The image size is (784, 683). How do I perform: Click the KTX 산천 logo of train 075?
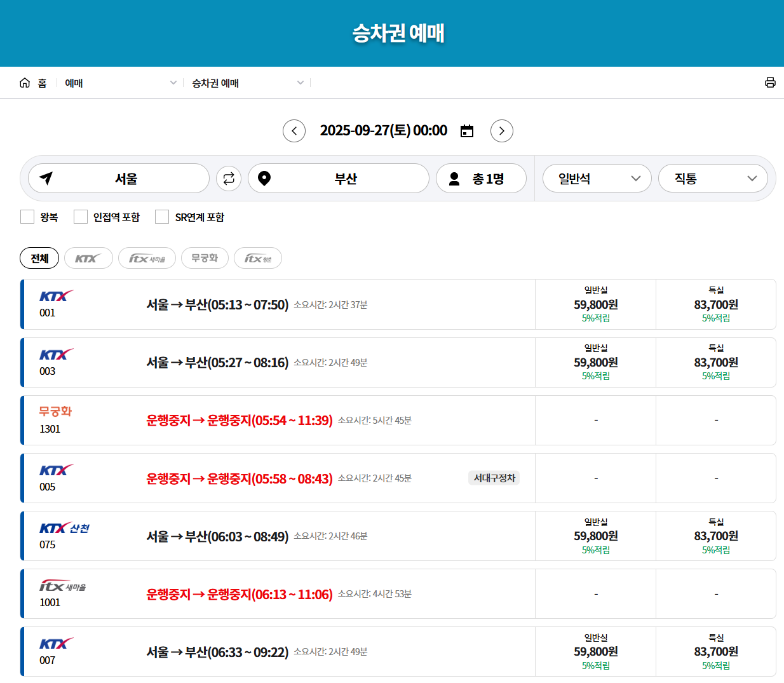[64, 529]
